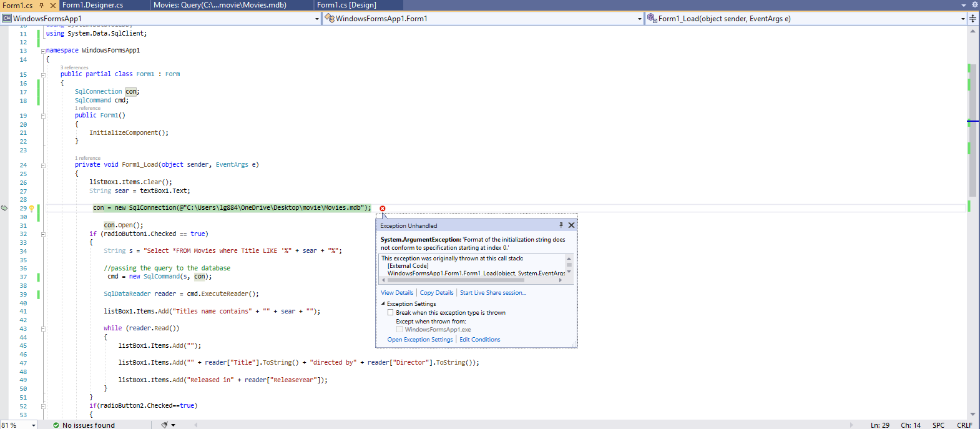
Task: Open the tab overflow list arrow
Action: tap(964, 5)
